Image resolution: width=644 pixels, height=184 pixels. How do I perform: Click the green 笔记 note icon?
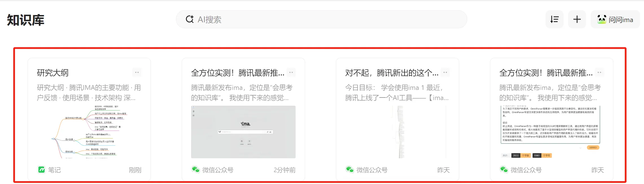42,170
